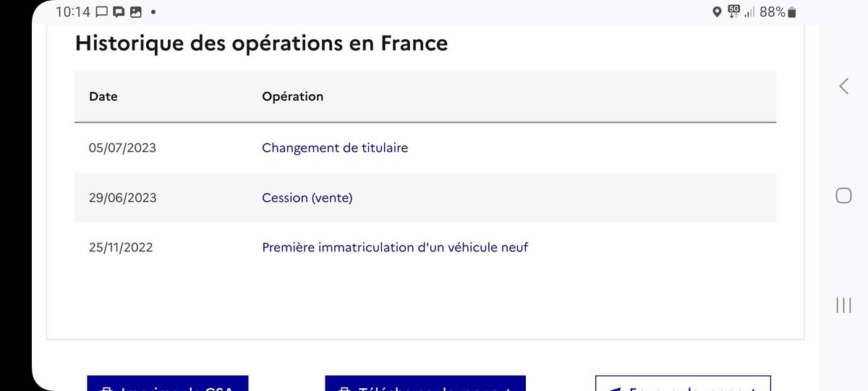This screenshot has width=868, height=391.
Task: Open recent apps with three-lines icon
Action: 843,305
